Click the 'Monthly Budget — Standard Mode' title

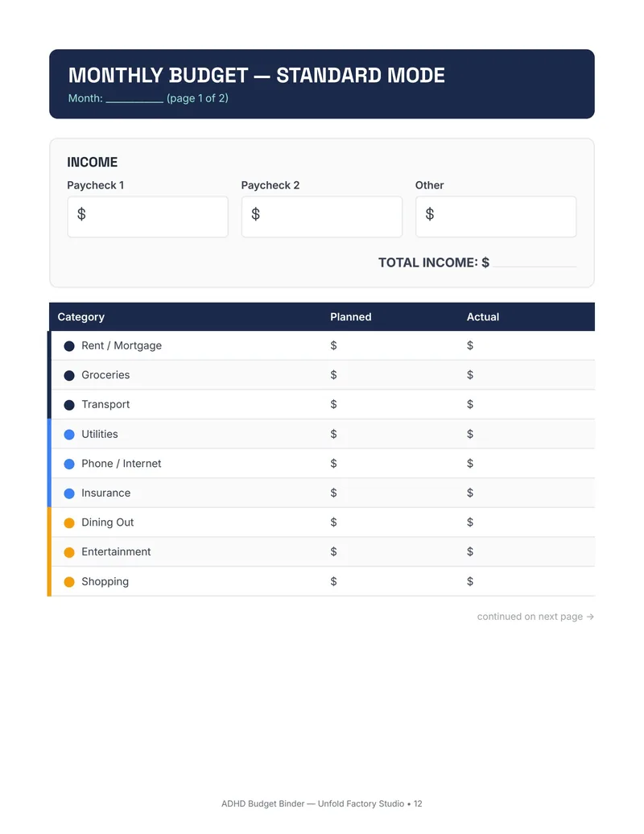click(257, 76)
